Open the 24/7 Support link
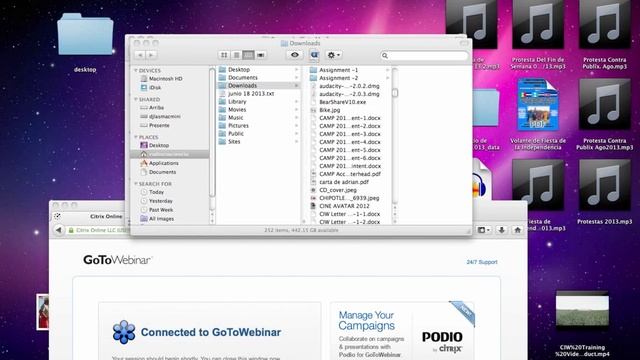This screenshot has height=360, width=640. click(482, 262)
